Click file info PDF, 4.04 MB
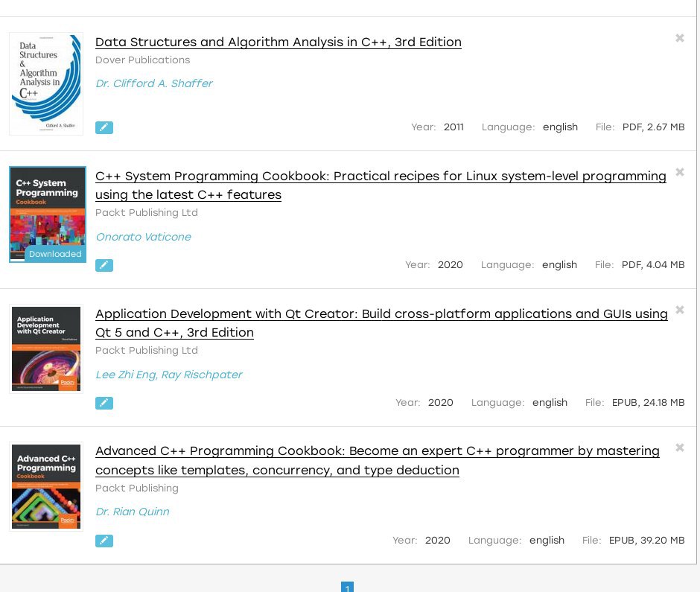Screen dimensions: 700x592 click(652, 265)
